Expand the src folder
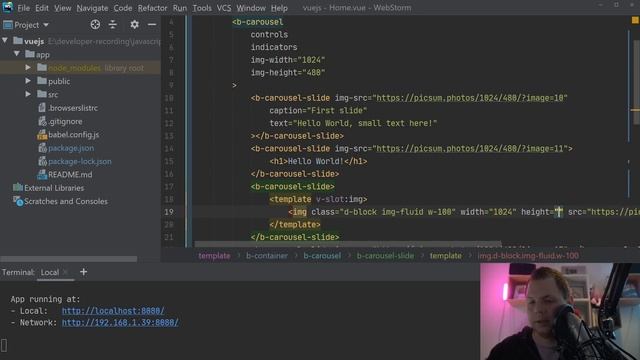The height and width of the screenshot is (360, 640). 28,94
